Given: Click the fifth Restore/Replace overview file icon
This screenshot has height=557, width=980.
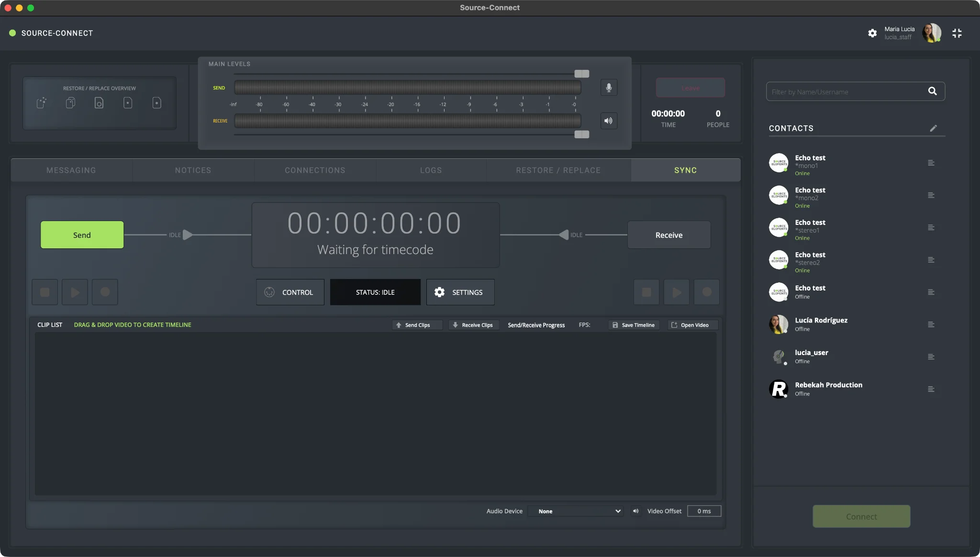Looking at the screenshot, I should pos(157,102).
